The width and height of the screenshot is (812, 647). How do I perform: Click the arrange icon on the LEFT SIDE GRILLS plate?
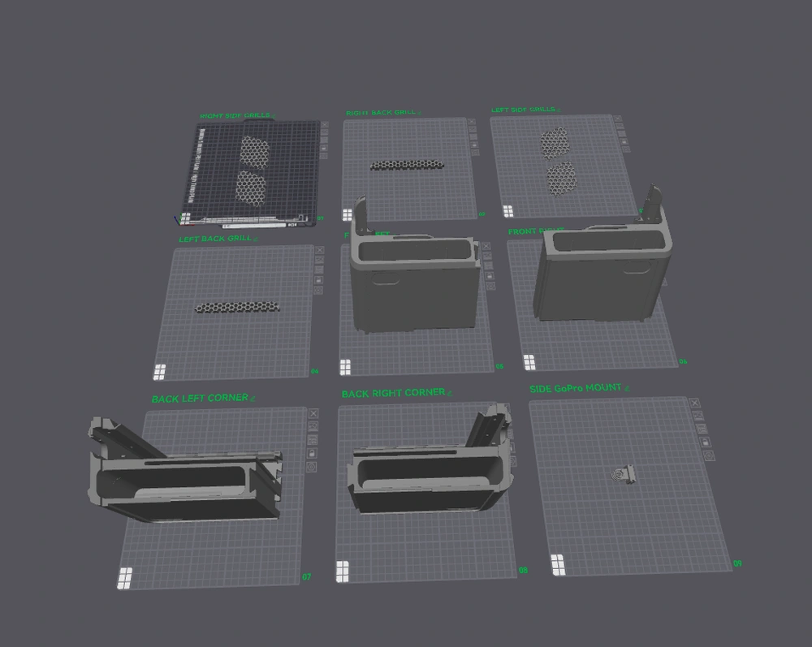621,126
